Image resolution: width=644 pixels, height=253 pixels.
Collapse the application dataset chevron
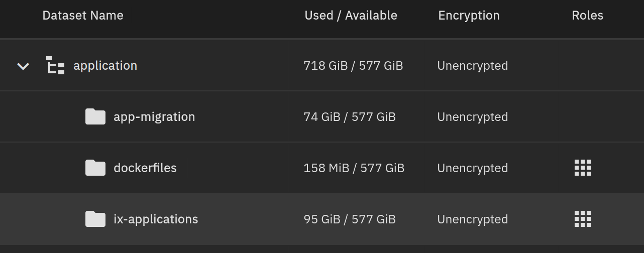(x=23, y=66)
